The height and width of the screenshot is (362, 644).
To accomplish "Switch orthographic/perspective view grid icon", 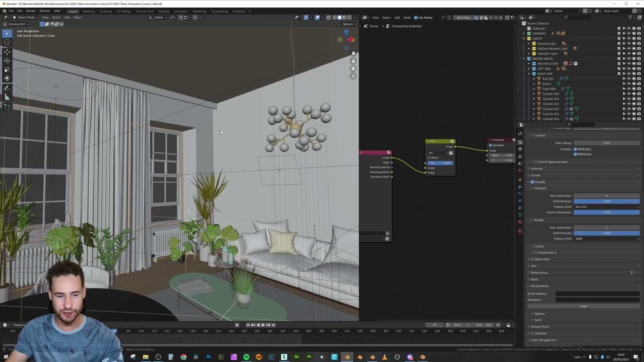I will click(353, 76).
